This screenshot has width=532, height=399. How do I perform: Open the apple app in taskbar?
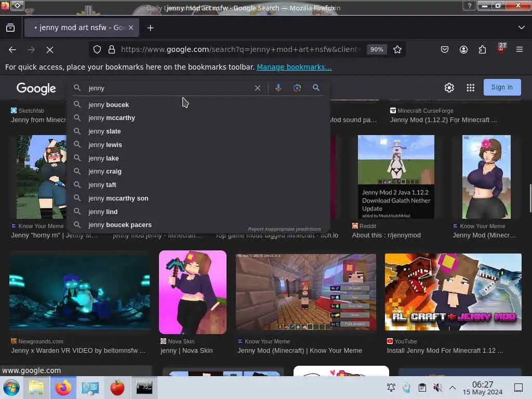tap(117, 388)
